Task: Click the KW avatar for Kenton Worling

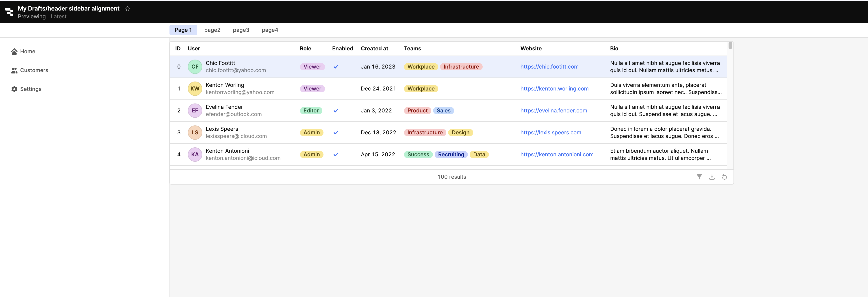Action: tap(195, 88)
